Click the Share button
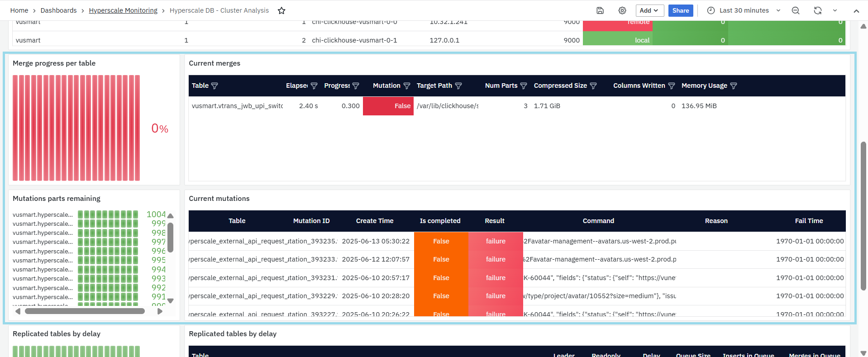This screenshot has height=357, width=868. (680, 10)
